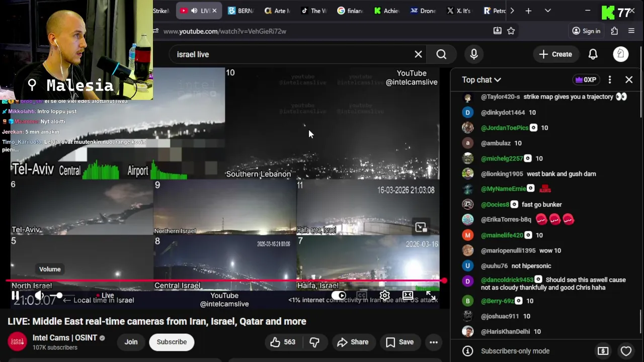This screenshot has width=644, height=362.
Task: Open Super Chat dollar icon in chat
Action: pyautogui.click(x=603, y=351)
